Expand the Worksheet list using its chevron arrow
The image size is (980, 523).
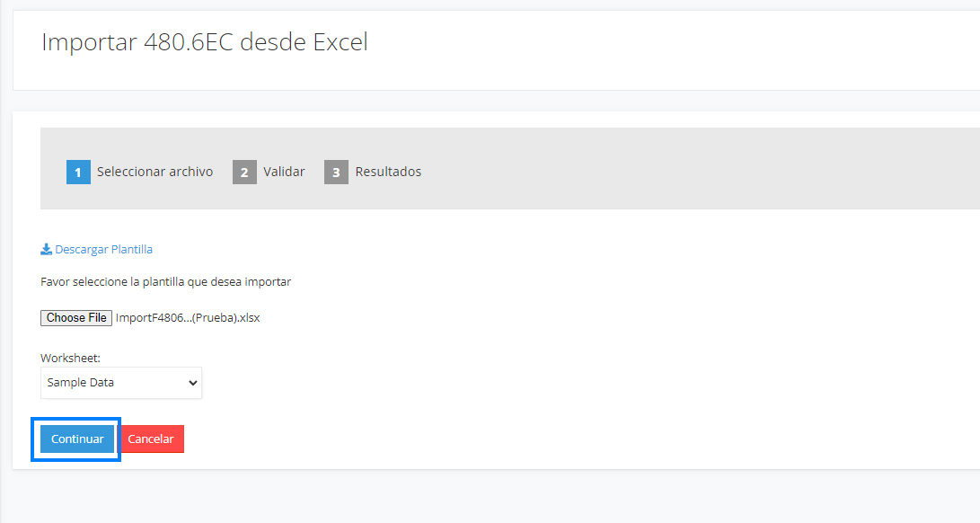(192, 383)
